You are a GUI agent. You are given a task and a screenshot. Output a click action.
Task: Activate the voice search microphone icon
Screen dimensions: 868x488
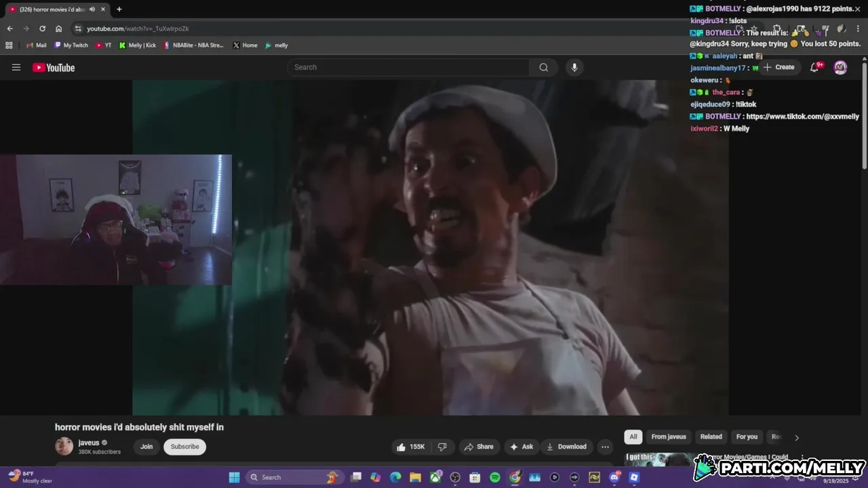[574, 67]
